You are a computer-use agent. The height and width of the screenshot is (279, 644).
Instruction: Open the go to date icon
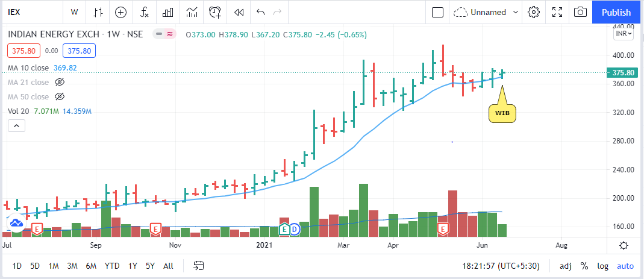(199, 266)
